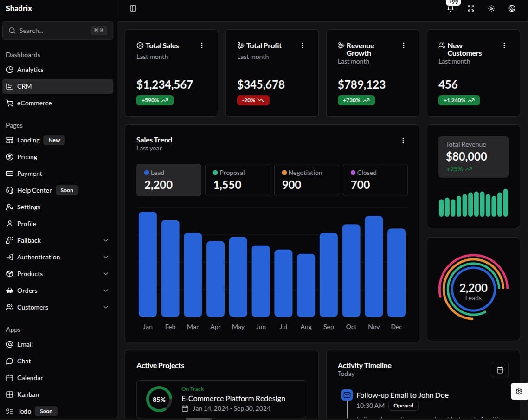Click the 85% progress ring

tap(159, 399)
